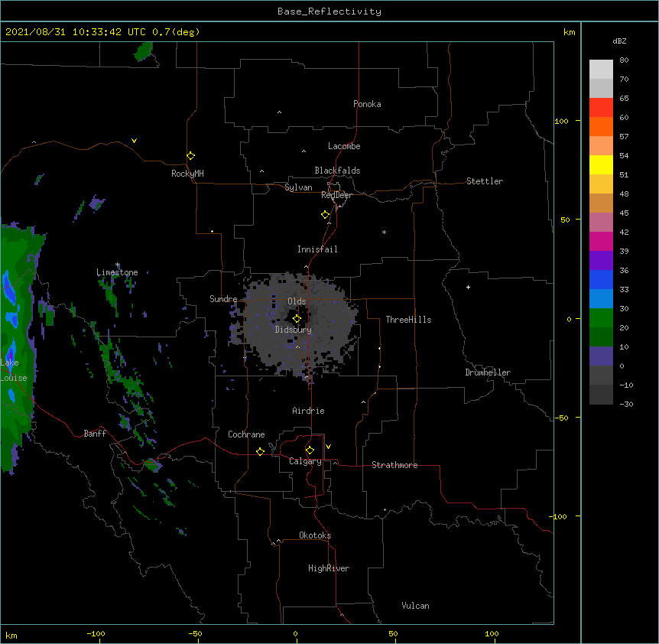
Task: Click the Drumheller label
Action: pos(488,372)
